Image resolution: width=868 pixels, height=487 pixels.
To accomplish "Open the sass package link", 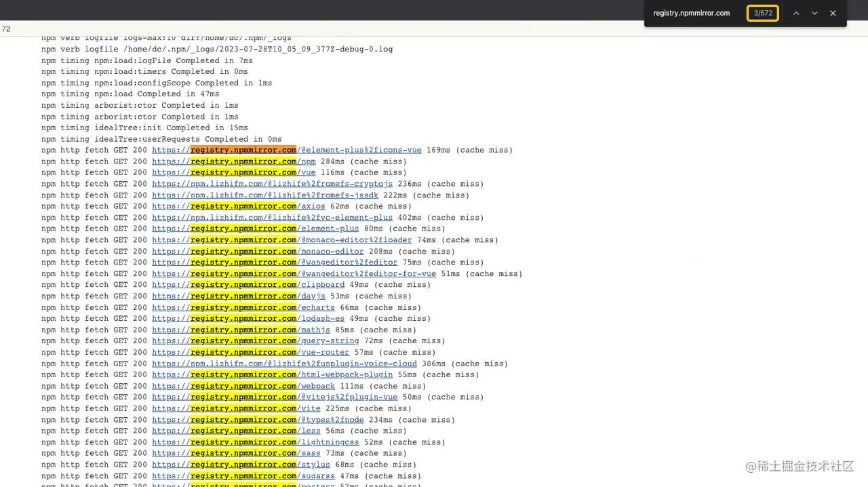I will coord(236,453).
